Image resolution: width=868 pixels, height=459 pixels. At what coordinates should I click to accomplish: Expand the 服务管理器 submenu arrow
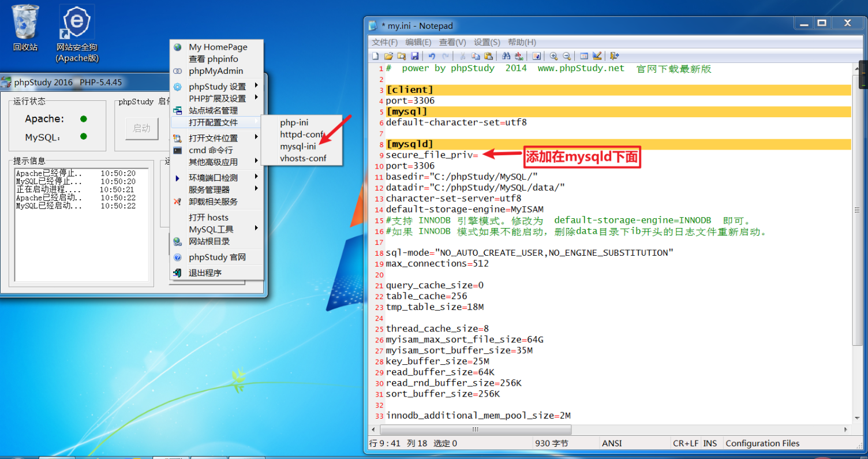256,189
